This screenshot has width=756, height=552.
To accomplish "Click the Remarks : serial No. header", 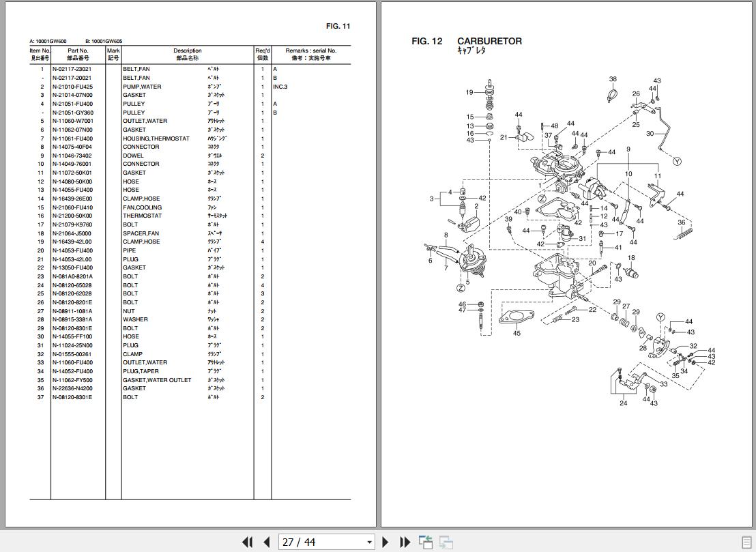I will point(311,50).
